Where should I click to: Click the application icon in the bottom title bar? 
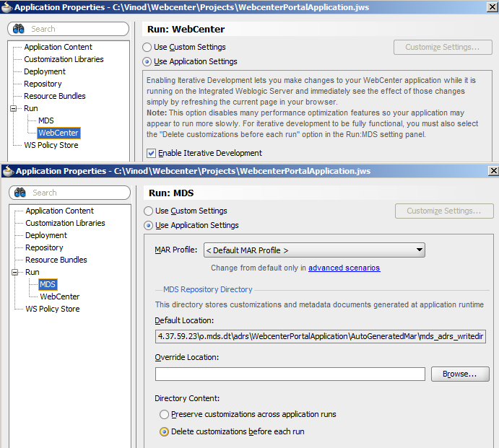(8, 171)
